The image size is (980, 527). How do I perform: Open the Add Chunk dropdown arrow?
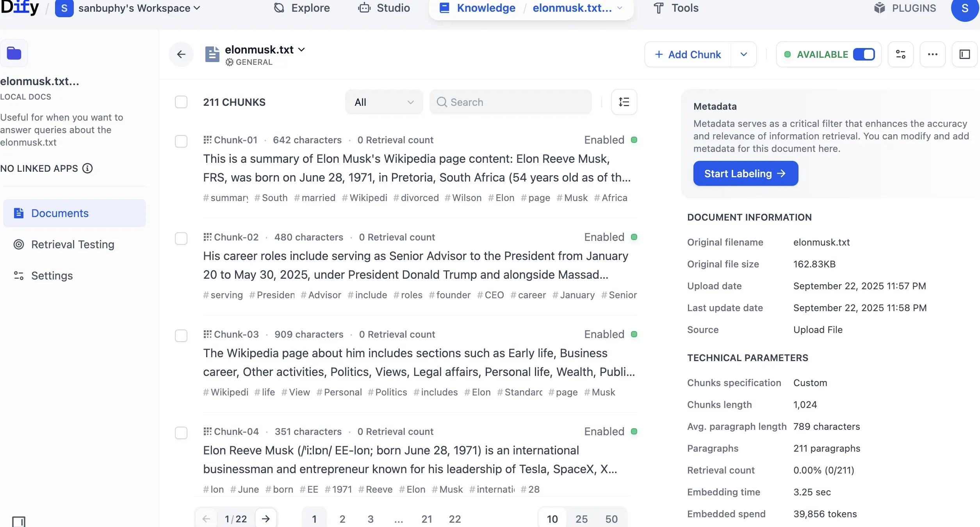click(x=744, y=54)
